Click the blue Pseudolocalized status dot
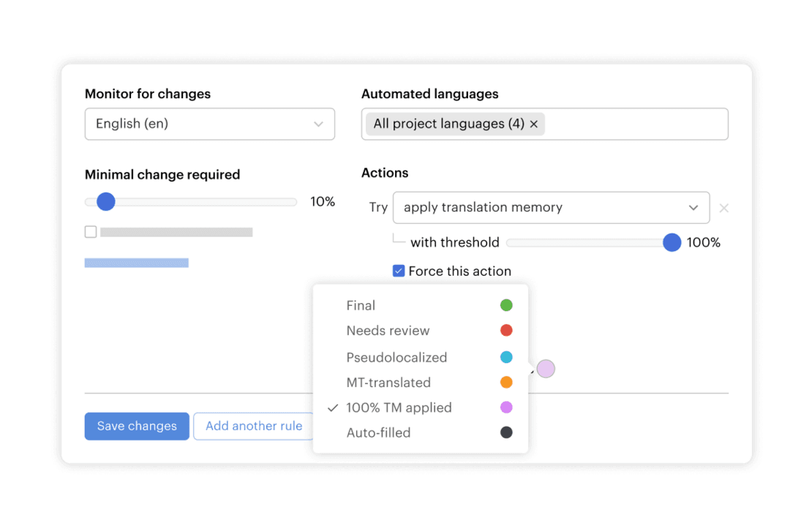This screenshot has width=812, height=527. 506,357
